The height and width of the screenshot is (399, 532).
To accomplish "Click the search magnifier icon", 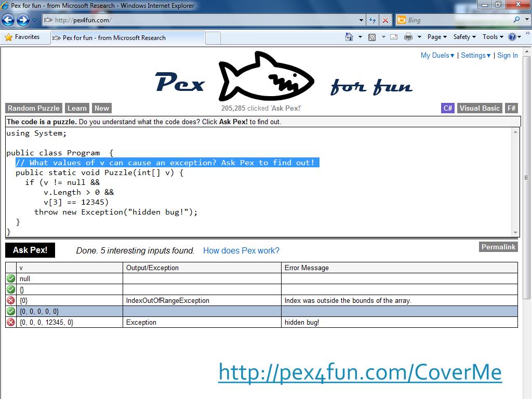I will [516, 20].
